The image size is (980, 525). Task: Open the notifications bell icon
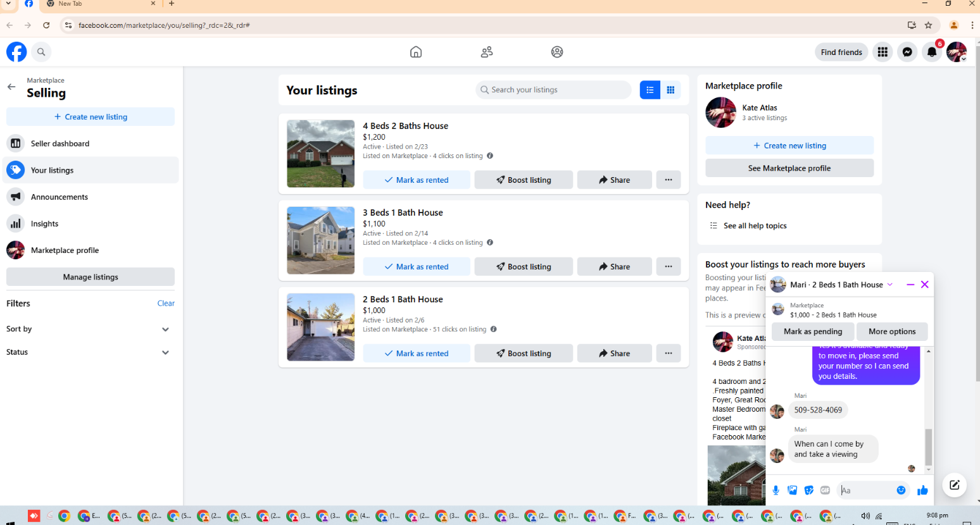(x=932, y=52)
